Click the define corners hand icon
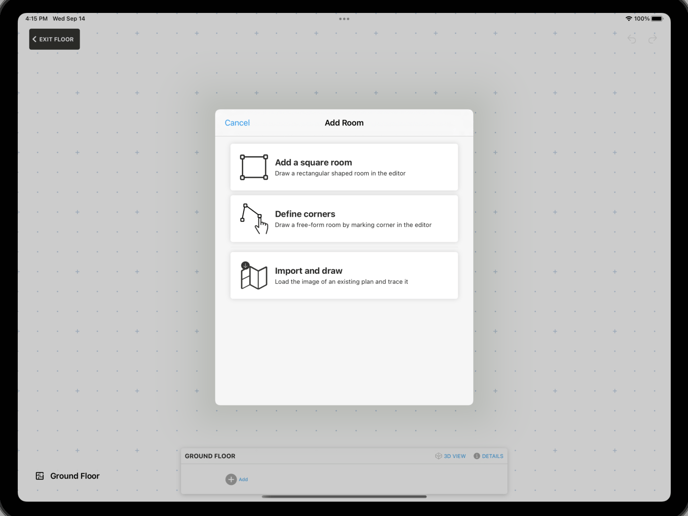The width and height of the screenshot is (688, 516). tap(254, 219)
